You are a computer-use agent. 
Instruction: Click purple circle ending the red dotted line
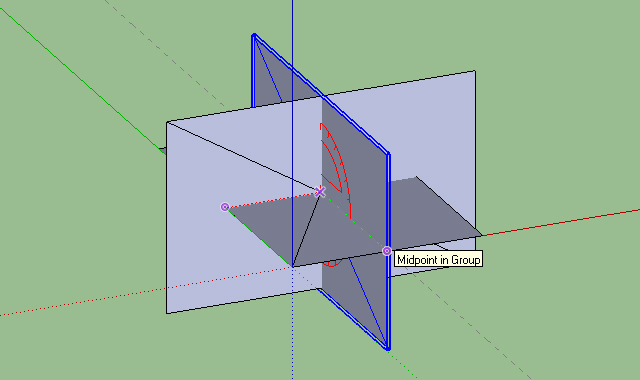click(225, 207)
